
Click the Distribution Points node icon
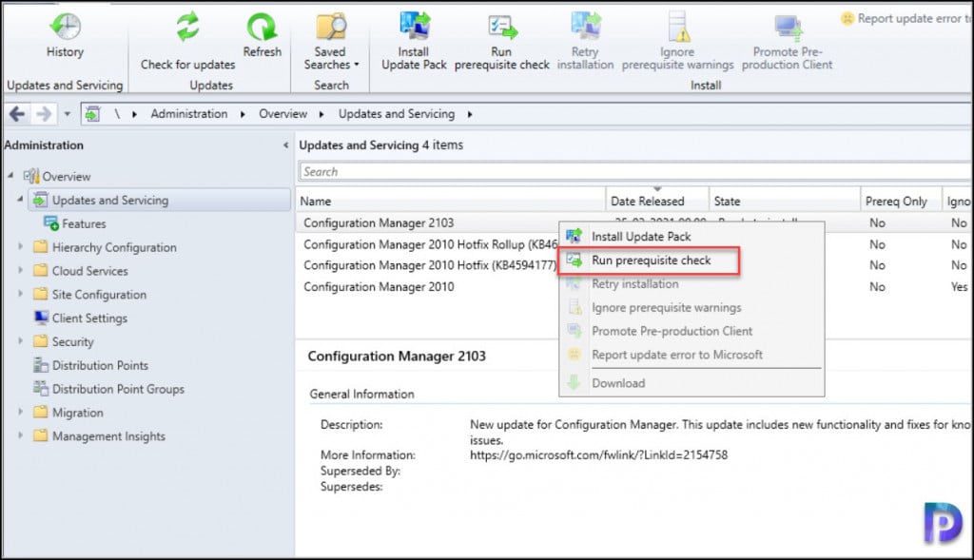(41, 365)
